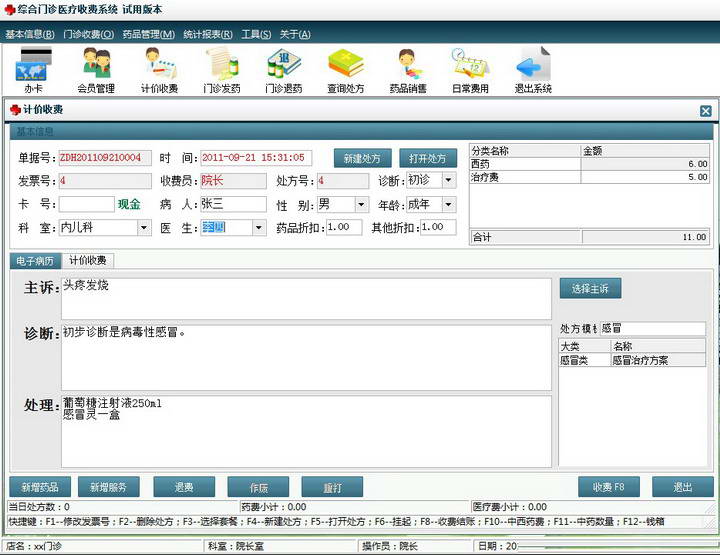
Task: Click the 新建处方 button
Action: point(362,158)
